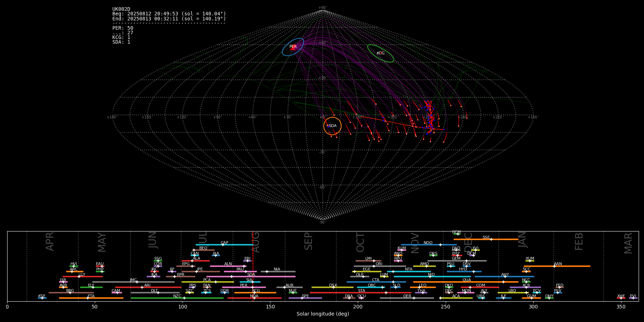
Task: Click the LMI shower label
Action: point(369,258)
